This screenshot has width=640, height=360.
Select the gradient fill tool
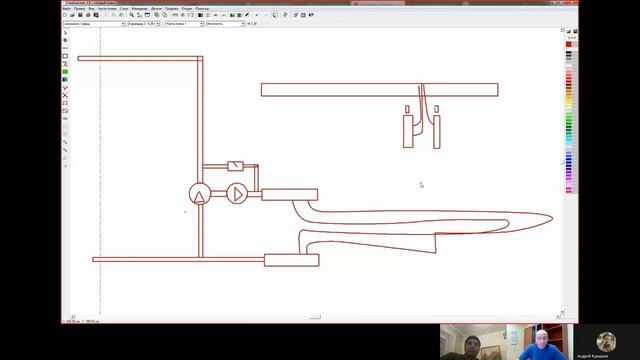point(65,80)
